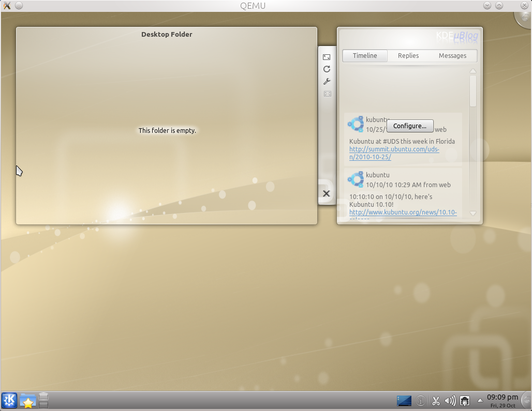Click the kubuntu avatar on the #UDS post

point(356,124)
